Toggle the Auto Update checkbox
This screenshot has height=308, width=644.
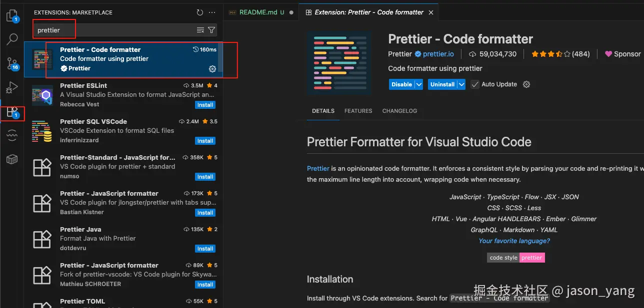click(475, 84)
